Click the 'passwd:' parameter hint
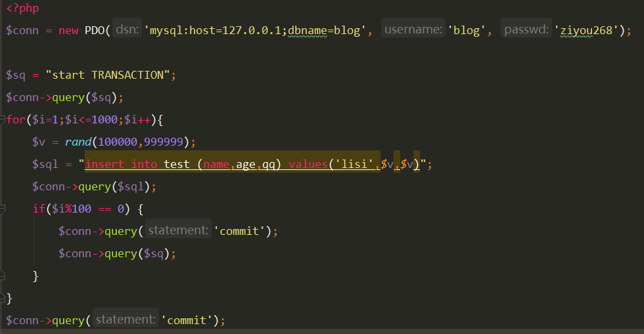The width and height of the screenshot is (644, 334). (526, 29)
